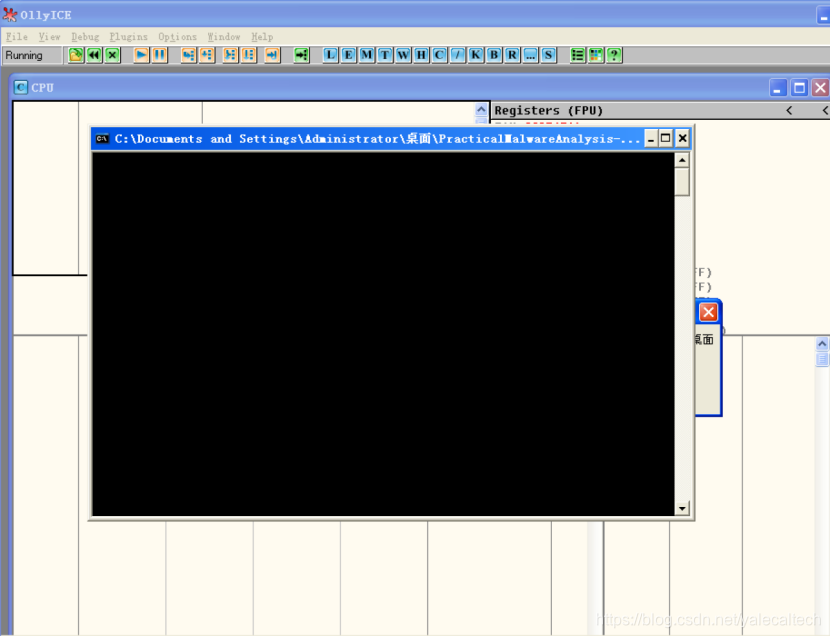This screenshot has width=830, height=638.
Task: Close the console window
Action: pyautogui.click(x=683, y=139)
